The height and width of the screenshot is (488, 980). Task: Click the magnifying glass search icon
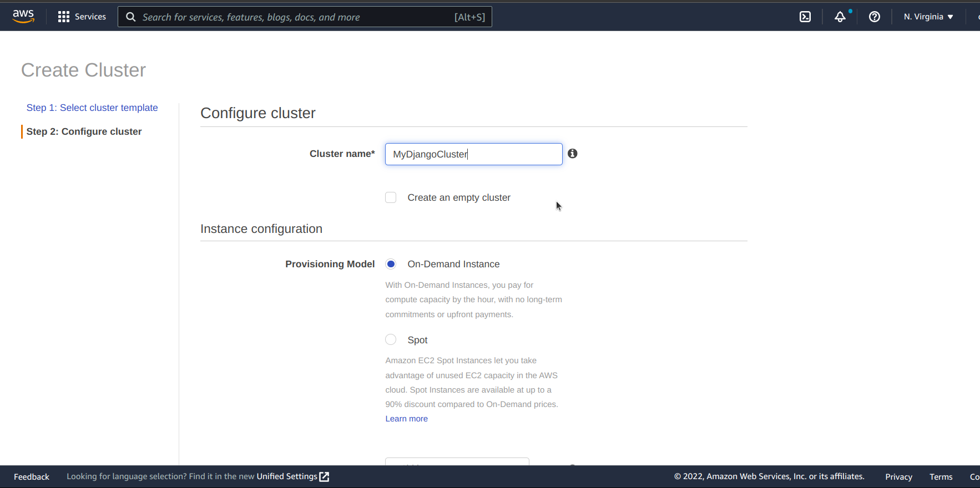pyautogui.click(x=131, y=17)
